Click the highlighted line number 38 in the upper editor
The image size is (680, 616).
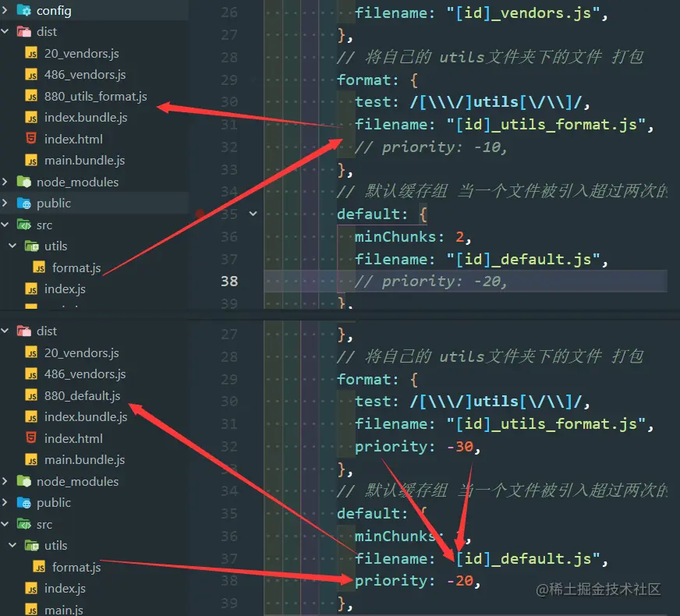point(229,281)
